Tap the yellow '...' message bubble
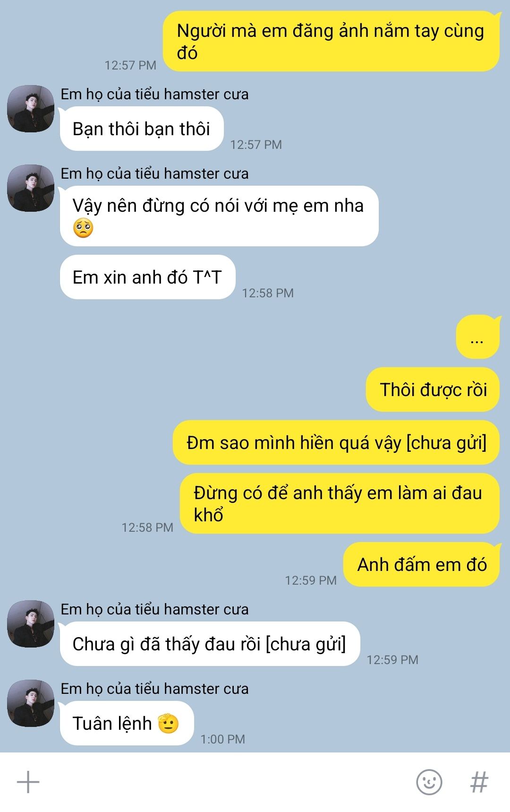 tap(477, 337)
